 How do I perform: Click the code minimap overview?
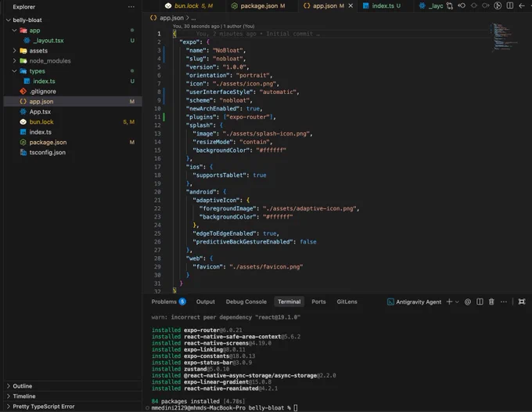[504, 38]
